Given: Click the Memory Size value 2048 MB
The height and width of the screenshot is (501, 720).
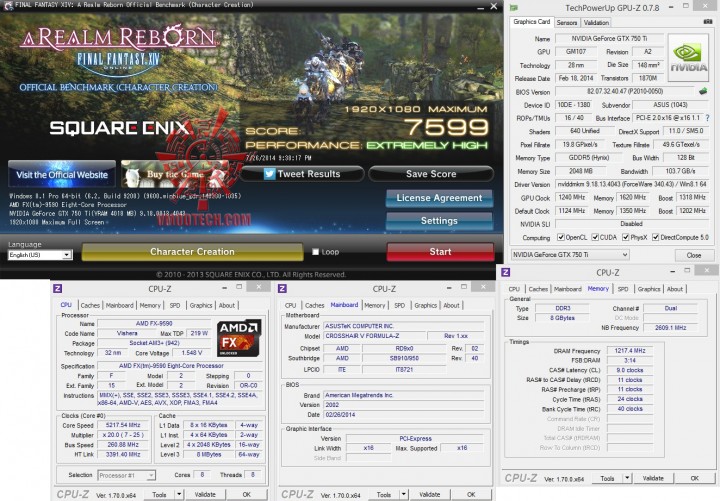Looking at the screenshot, I should click(581, 171).
